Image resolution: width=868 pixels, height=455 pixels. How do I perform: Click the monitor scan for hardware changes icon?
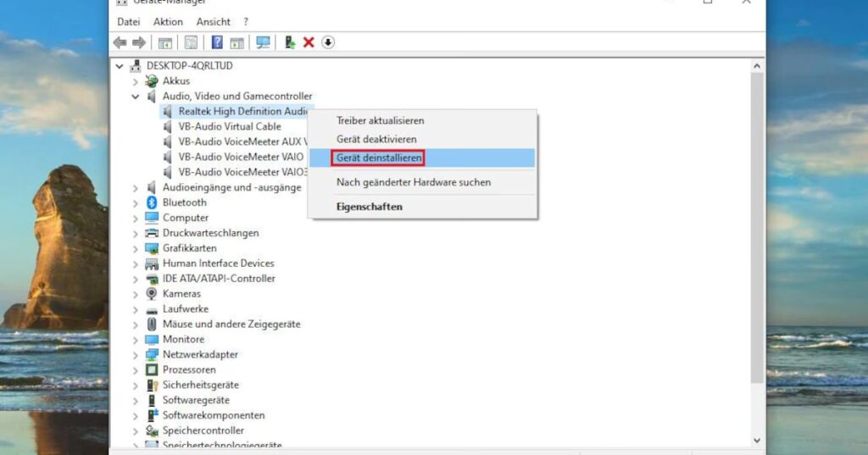click(x=263, y=42)
